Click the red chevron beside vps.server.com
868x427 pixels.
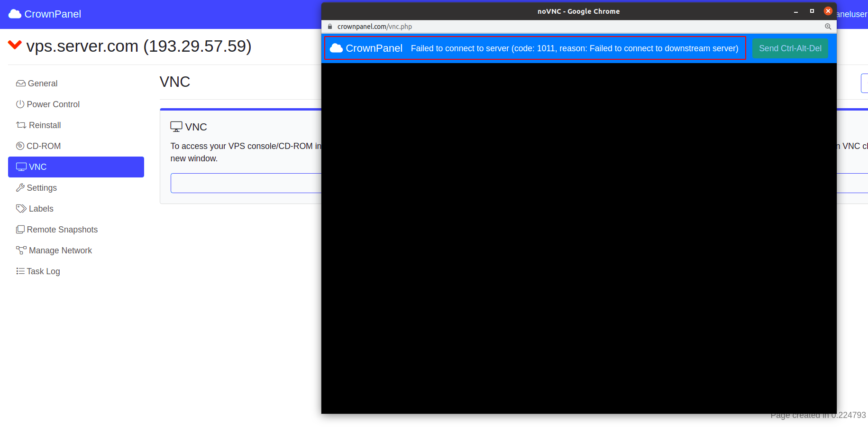point(15,45)
